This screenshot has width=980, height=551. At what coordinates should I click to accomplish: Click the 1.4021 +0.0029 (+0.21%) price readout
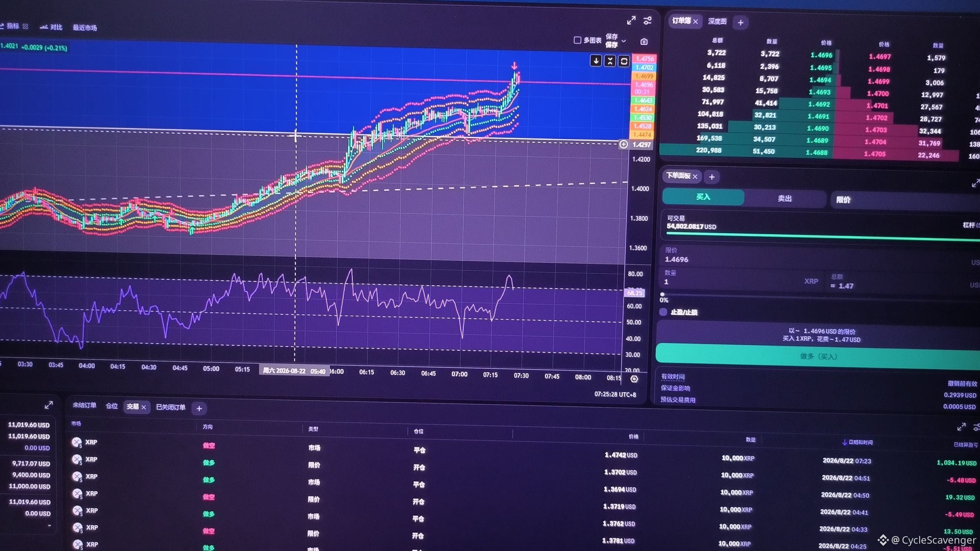(x=34, y=47)
